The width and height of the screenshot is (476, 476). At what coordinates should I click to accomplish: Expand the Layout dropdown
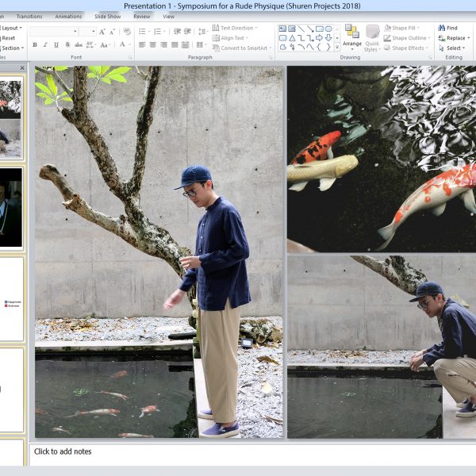tap(11, 28)
